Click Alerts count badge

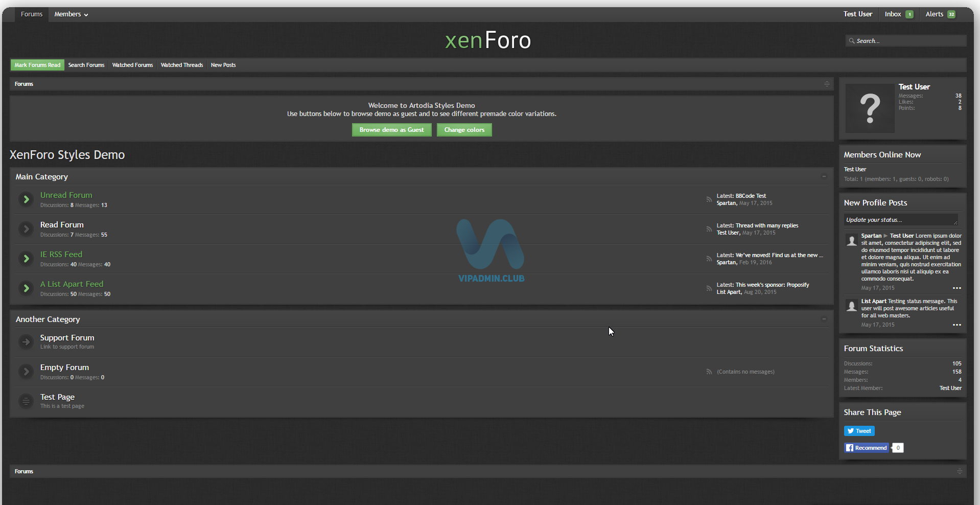tap(951, 14)
